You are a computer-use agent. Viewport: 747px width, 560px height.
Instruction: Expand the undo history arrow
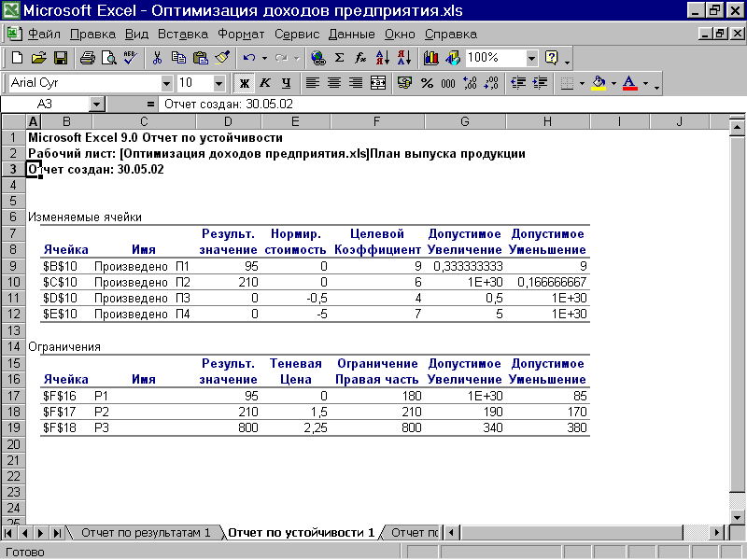(x=264, y=58)
